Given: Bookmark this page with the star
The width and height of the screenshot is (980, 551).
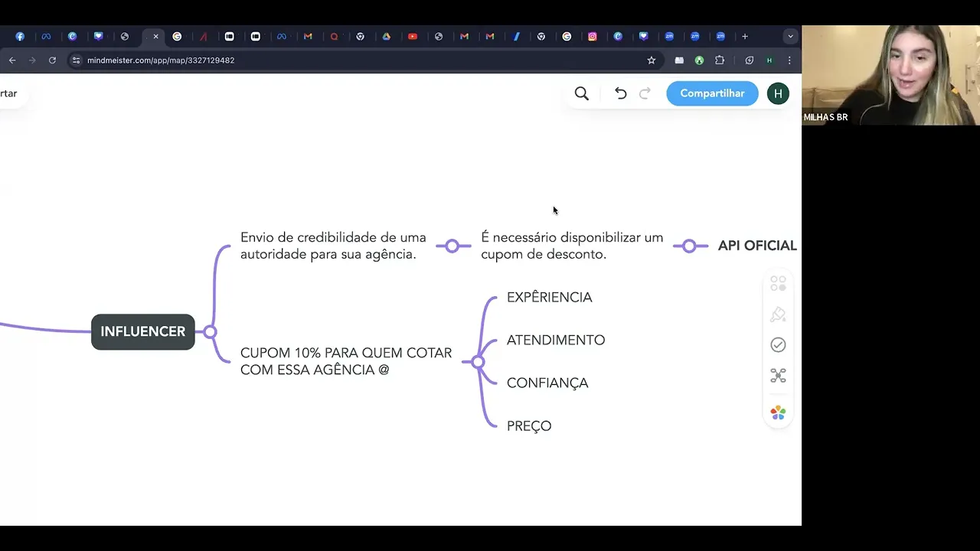Looking at the screenshot, I should click(x=652, y=60).
